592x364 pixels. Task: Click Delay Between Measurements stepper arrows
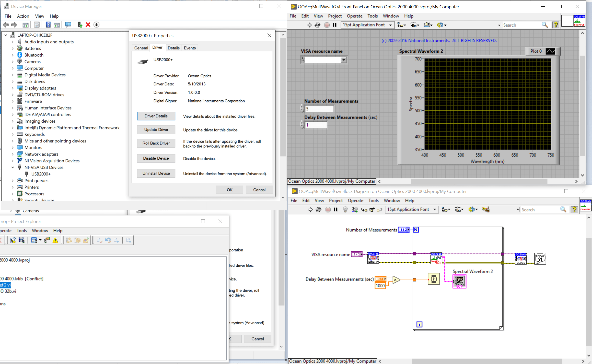coord(302,125)
